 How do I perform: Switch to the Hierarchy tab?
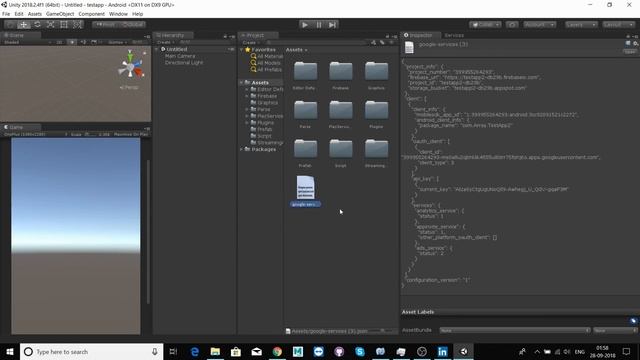[x=173, y=35]
